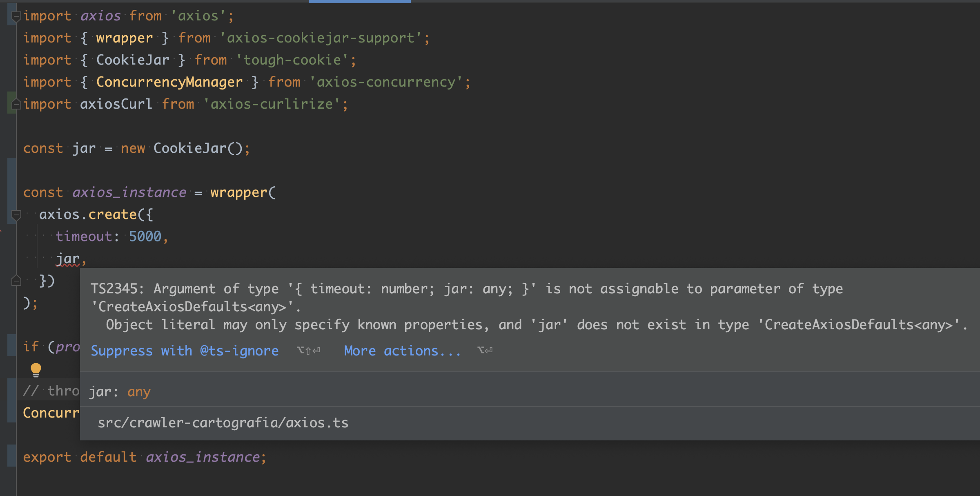The width and height of the screenshot is (980, 496).
Task: Click the red-underlined jar property
Action: point(67,259)
